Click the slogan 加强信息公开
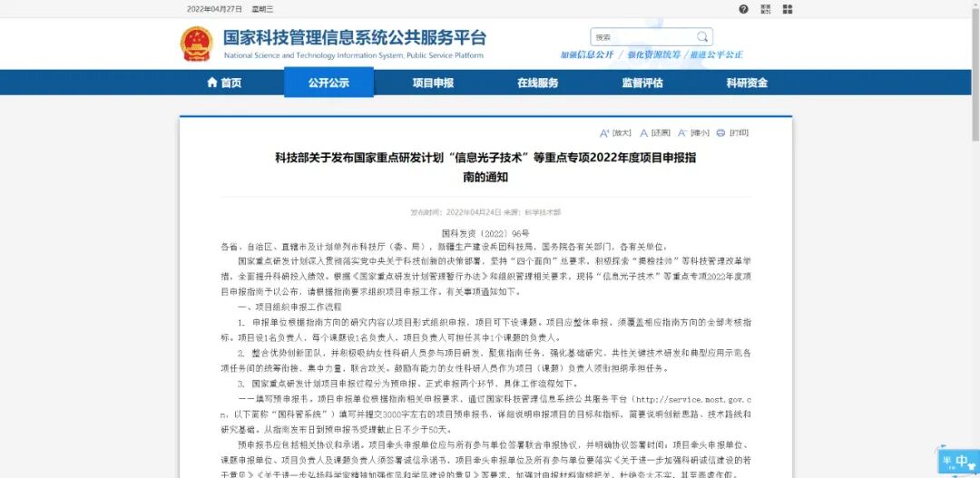The image size is (980, 478). [x=587, y=55]
